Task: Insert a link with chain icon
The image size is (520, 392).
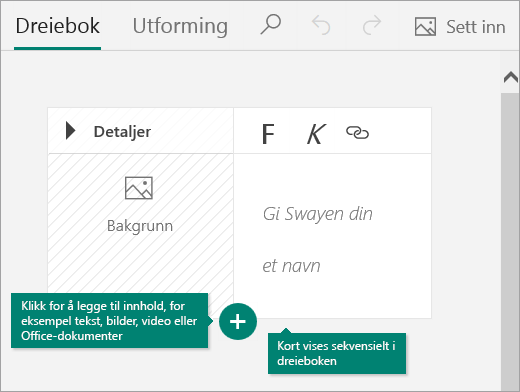Action: (357, 133)
